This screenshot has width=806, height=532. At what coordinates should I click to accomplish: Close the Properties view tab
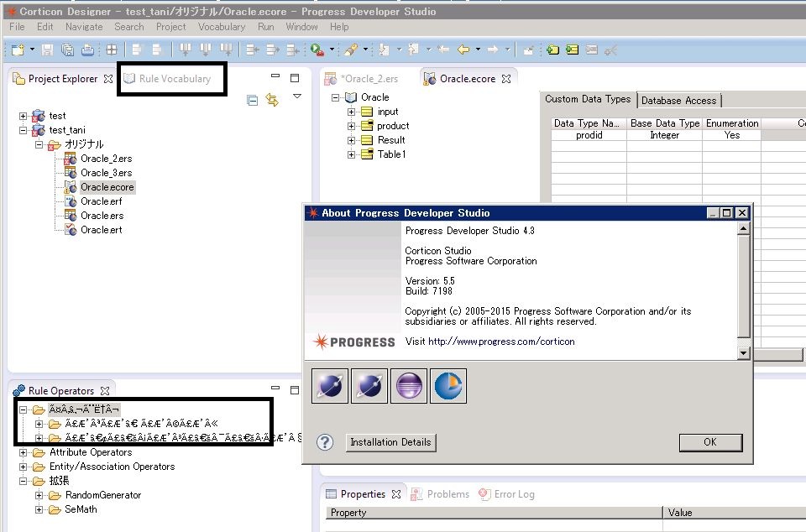pyautogui.click(x=395, y=494)
